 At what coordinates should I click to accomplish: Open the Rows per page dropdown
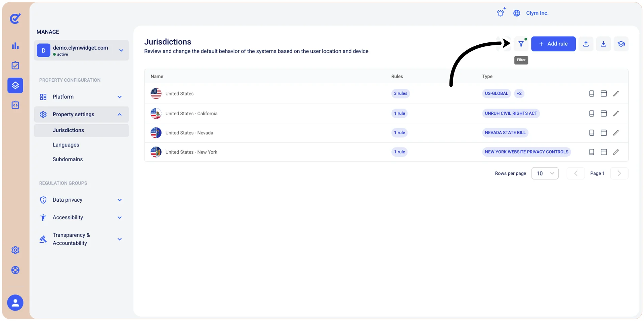tap(545, 173)
